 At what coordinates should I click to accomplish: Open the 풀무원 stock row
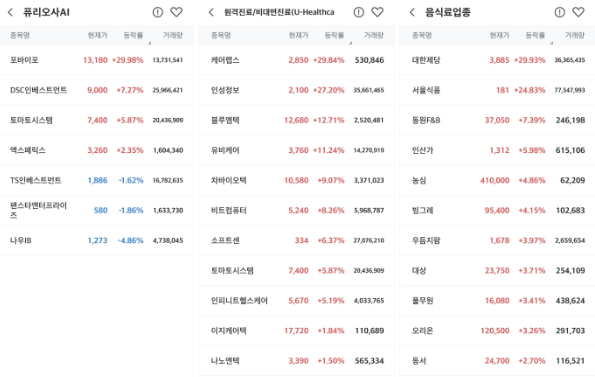[x=497, y=300]
